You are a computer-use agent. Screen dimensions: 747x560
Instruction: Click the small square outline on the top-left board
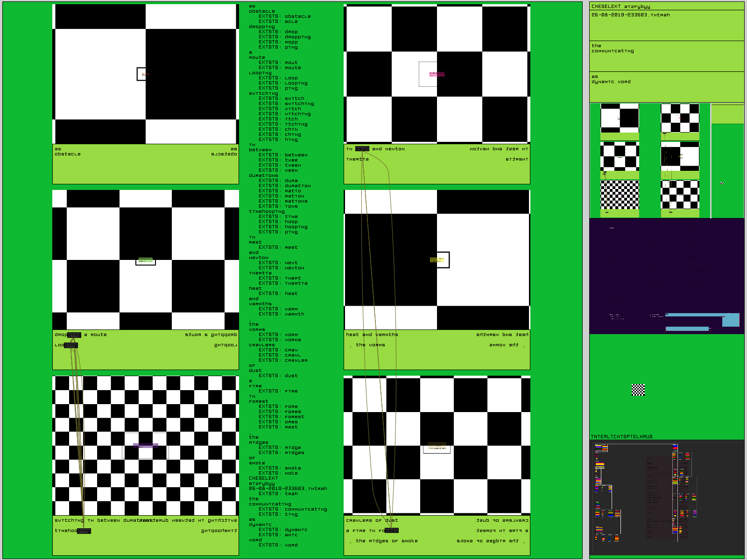click(x=141, y=74)
